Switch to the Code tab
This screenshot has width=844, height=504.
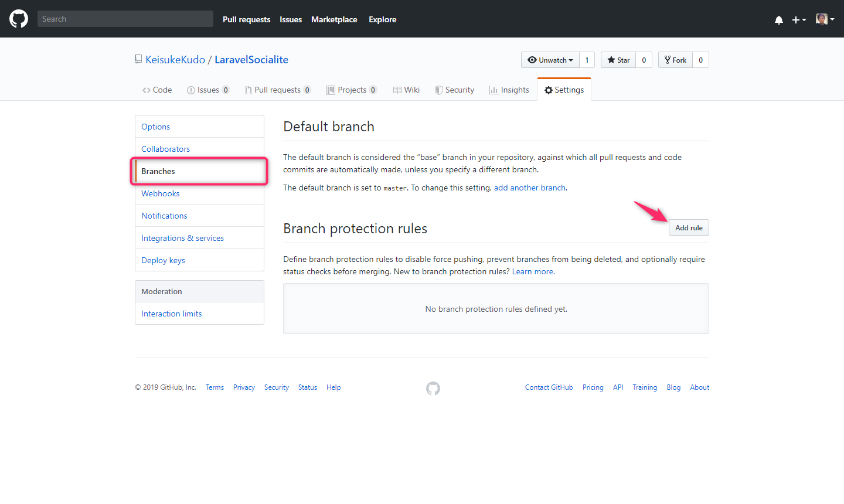(157, 90)
